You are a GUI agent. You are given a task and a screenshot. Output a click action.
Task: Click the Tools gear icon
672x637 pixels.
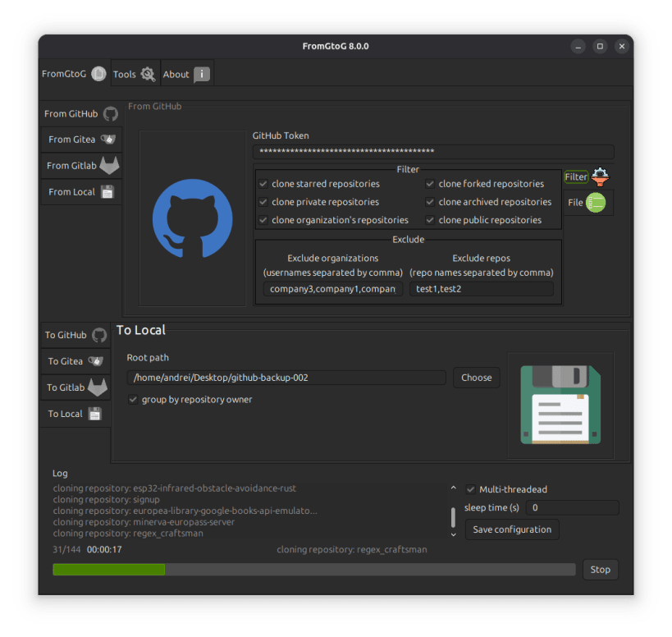click(149, 74)
